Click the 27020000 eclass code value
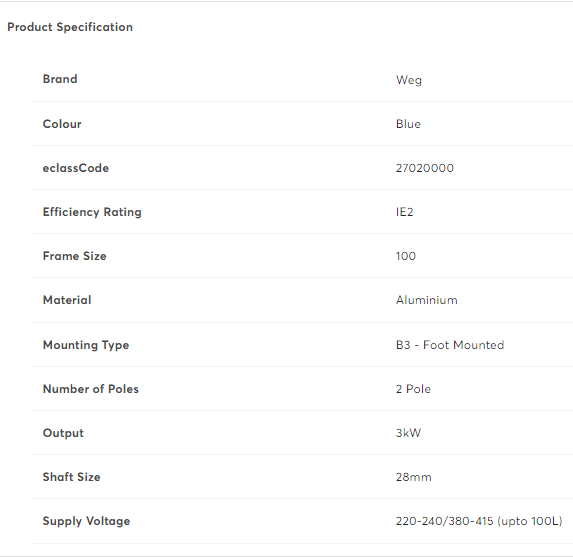Screen dimensions: 573x557 425,168
